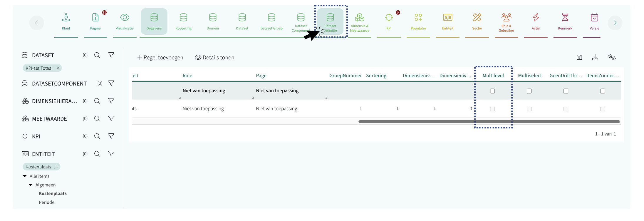Open the settings gears icon
Screen dimensions: 644x221
[x=612, y=57]
